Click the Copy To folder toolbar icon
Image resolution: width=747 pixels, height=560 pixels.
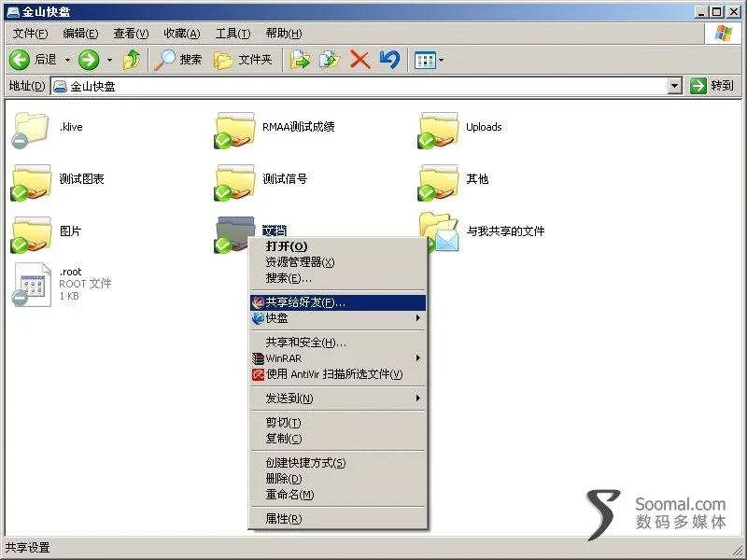tap(330, 60)
